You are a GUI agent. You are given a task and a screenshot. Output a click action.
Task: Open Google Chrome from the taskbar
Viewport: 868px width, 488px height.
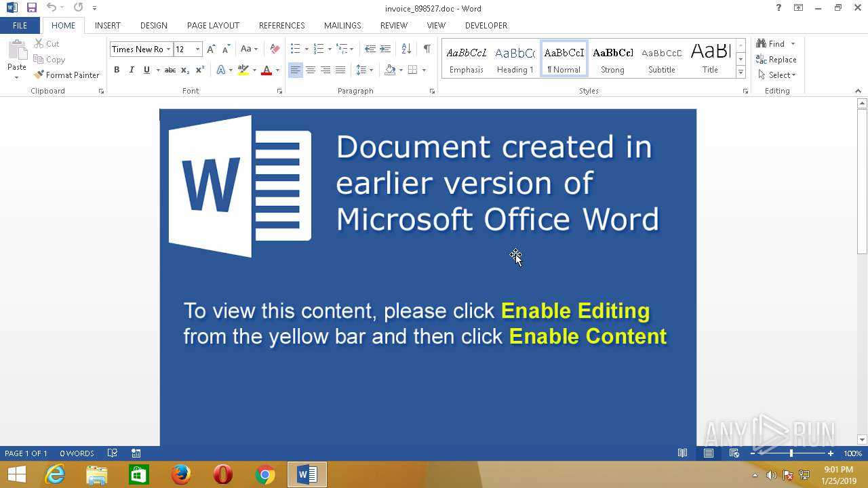[x=265, y=474]
